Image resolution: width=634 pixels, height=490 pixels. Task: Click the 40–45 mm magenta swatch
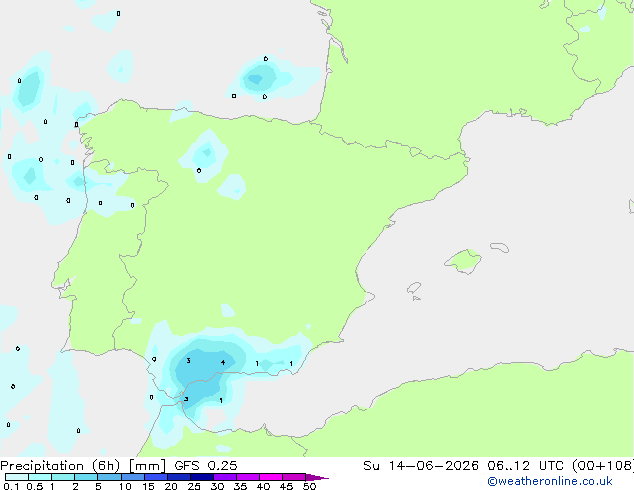pos(271,477)
